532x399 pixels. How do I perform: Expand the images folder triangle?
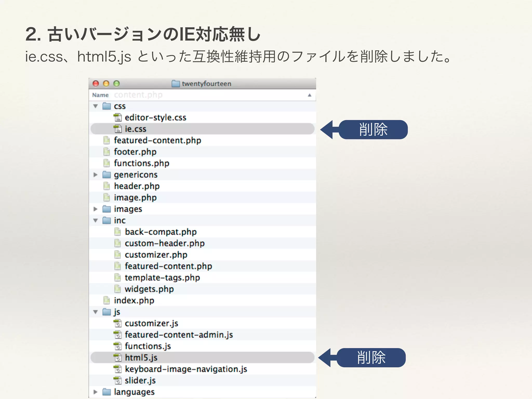95,209
